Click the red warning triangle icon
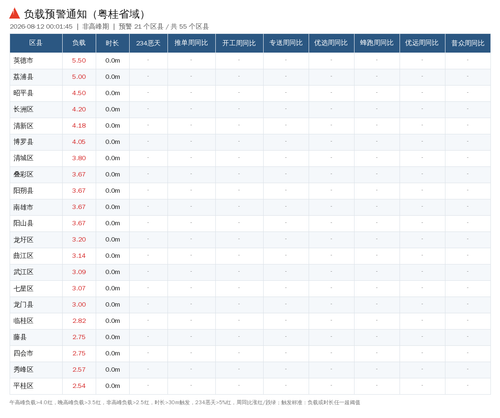The image size is (500, 418). 14,14
